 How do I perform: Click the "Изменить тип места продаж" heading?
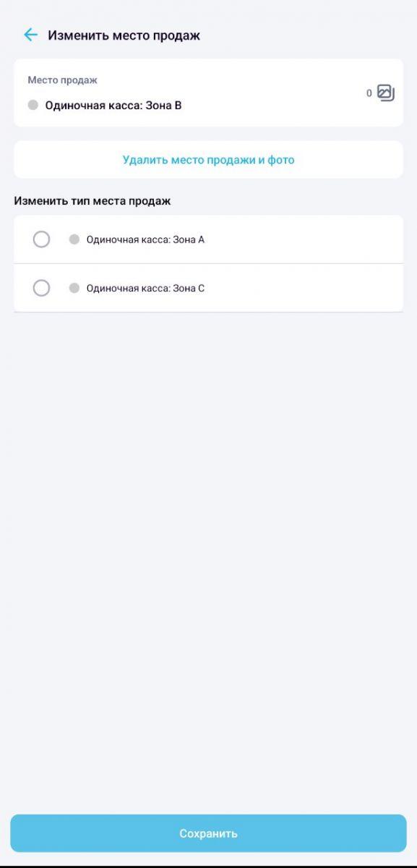pyautogui.click(x=92, y=201)
